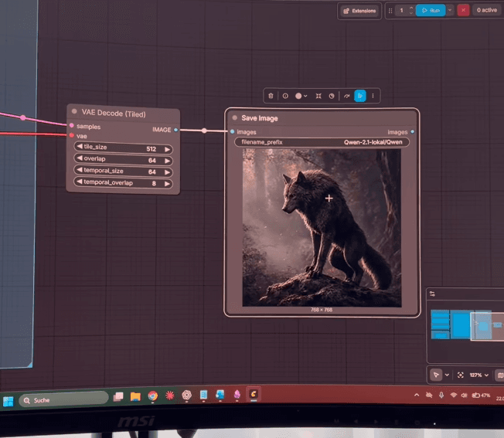Click the battery 47% indicator
The width and height of the screenshot is (504, 438).
pyautogui.click(x=481, y=396)
